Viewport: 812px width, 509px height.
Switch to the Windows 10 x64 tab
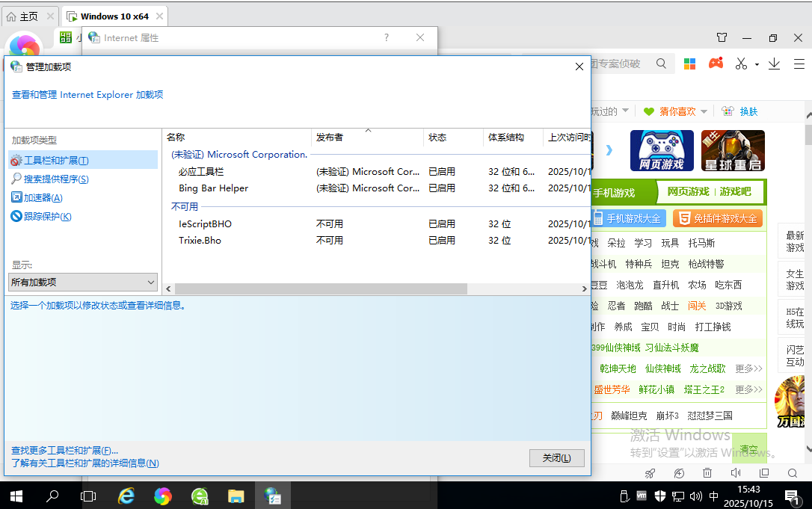coord(114,16)
